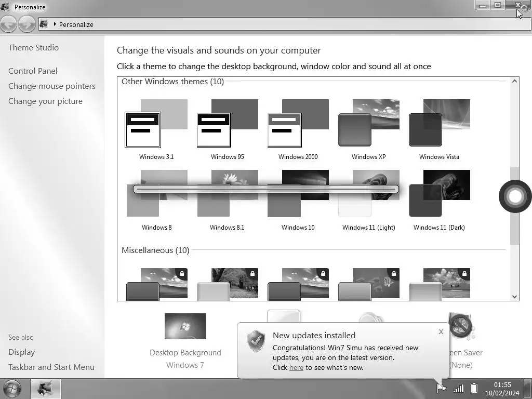Click the theme list scrollbar thumb

[x=514, y=206]
